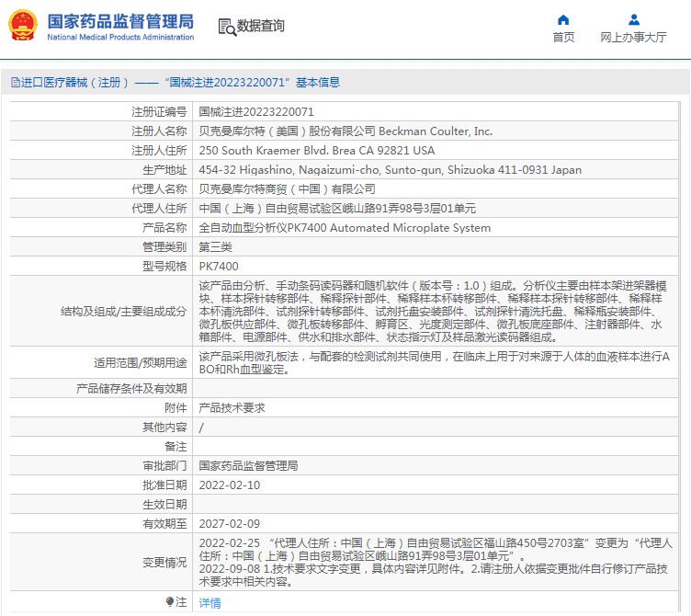The image size is (691, 616).
Task: Select 贝克曼库尔特商贸（中国）有限公司 agent name
Action: click(x=287, y=189)
